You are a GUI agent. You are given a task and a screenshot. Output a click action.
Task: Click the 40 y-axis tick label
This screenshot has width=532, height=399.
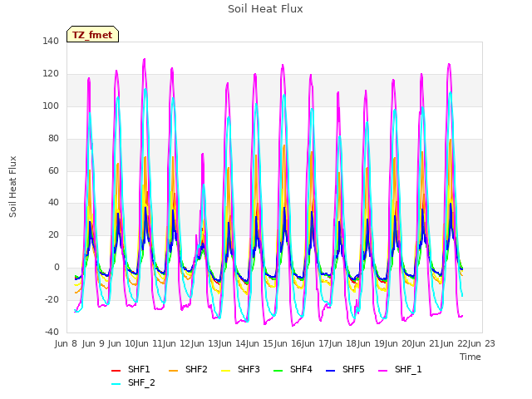[x=53, y=203]
